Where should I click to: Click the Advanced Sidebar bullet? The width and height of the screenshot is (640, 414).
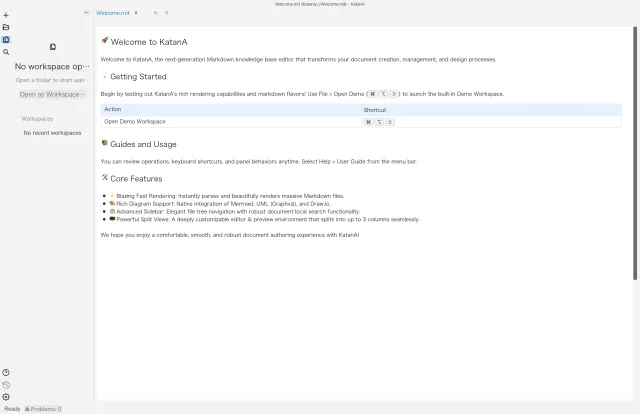[x=235, y=211]
